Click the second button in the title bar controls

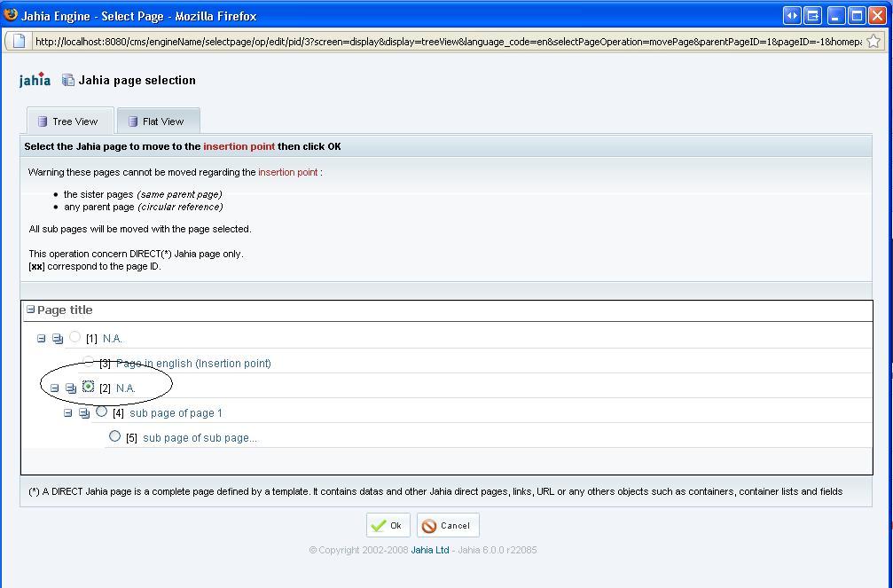pyautogui.click(x=813, y=15)
